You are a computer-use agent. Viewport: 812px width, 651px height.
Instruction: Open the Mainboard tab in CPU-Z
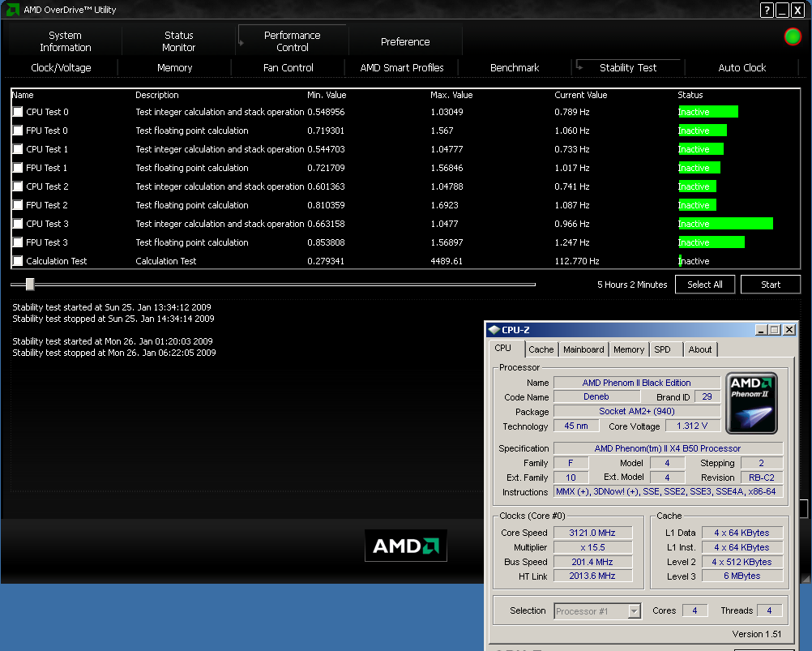tap(583, 349)
